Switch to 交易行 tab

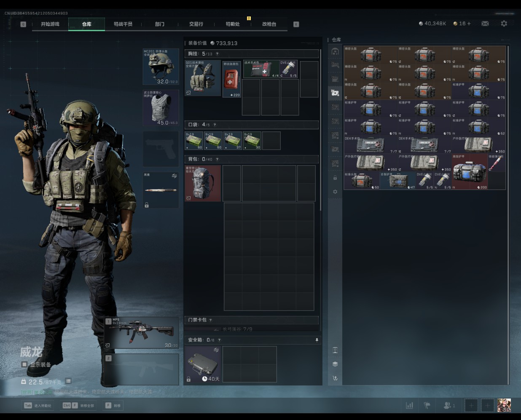[196, 24]
